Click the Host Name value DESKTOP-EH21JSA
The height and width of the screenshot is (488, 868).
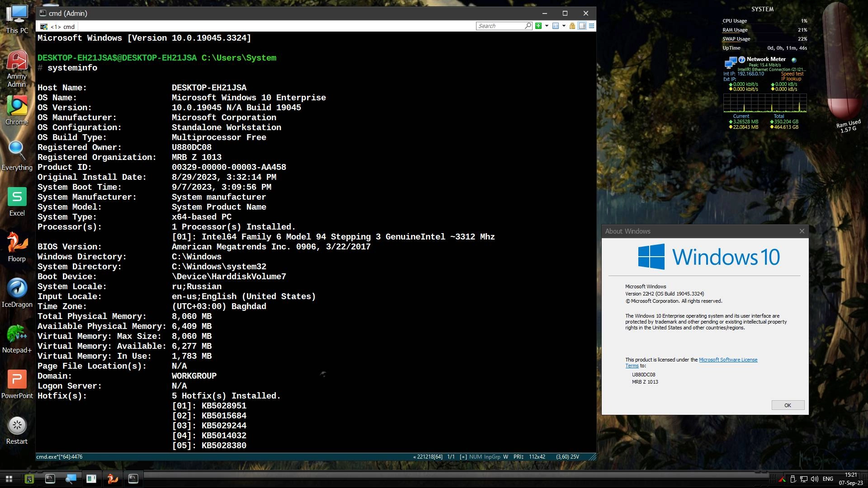tap(209, 88)
